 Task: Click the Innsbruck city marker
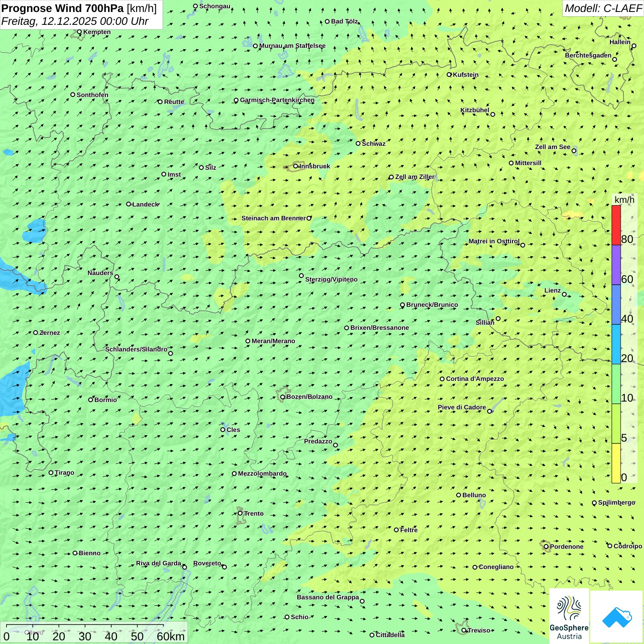(x=296, y=166)
